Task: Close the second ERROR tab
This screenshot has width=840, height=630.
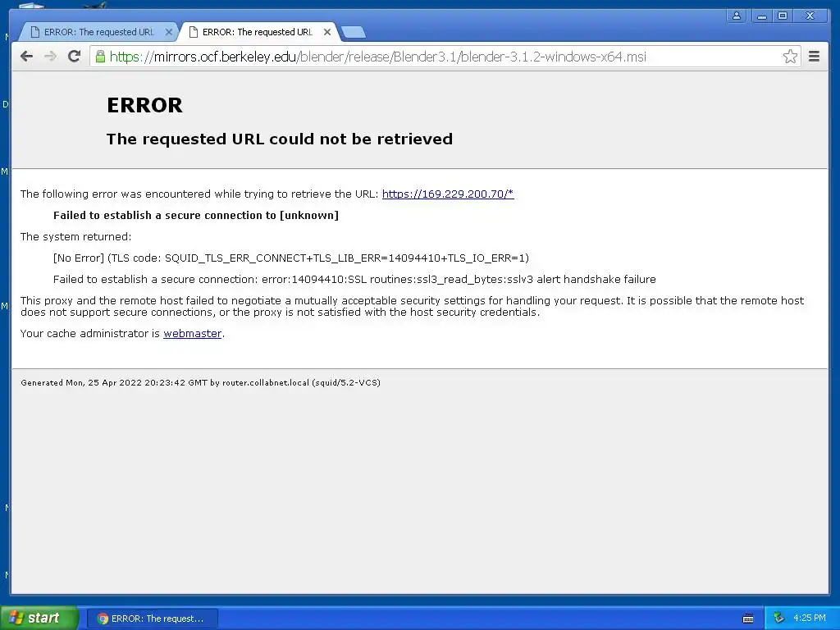Action: (327, 32)
